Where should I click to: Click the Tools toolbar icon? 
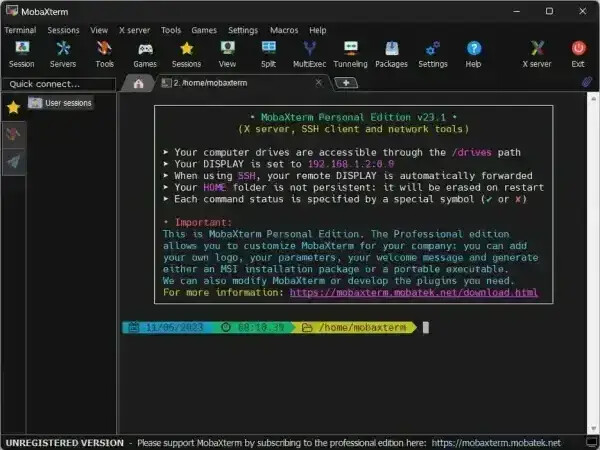tap(104, 54)
